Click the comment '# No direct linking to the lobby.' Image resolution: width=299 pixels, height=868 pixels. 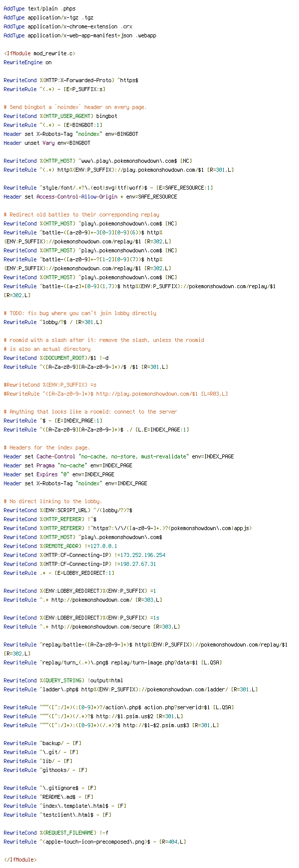(x=53, y=502)
